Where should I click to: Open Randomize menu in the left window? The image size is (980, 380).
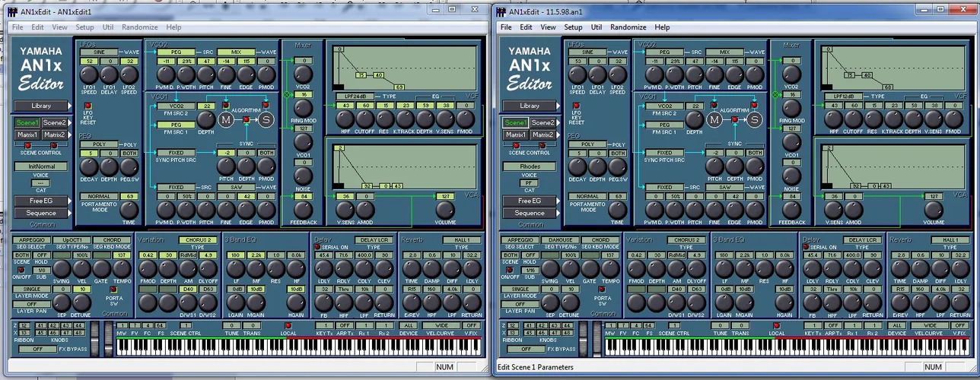(140, 27)
